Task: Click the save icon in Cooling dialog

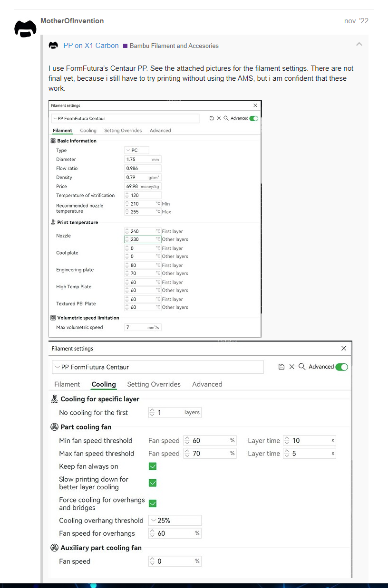Action: click(x=281, y=367)
